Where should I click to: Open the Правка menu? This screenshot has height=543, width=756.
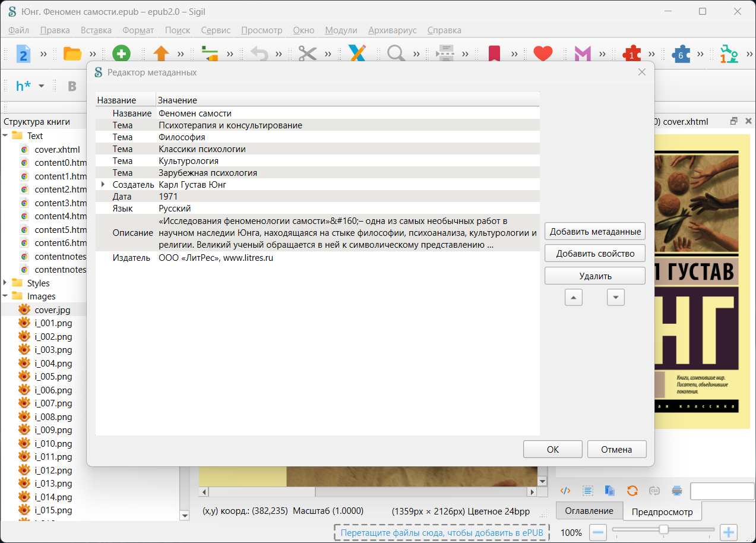[x=55, y=30]
